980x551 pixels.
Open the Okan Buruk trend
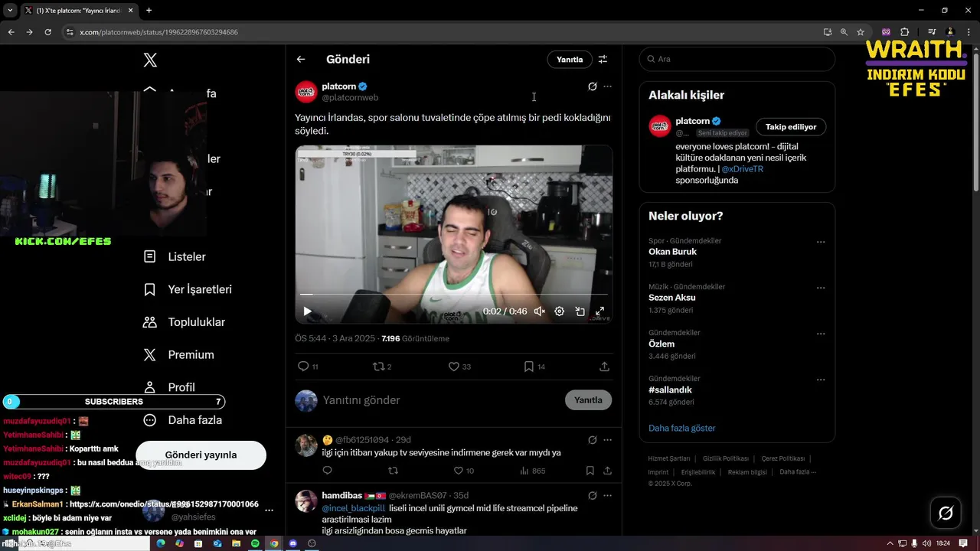click(672, 252)
